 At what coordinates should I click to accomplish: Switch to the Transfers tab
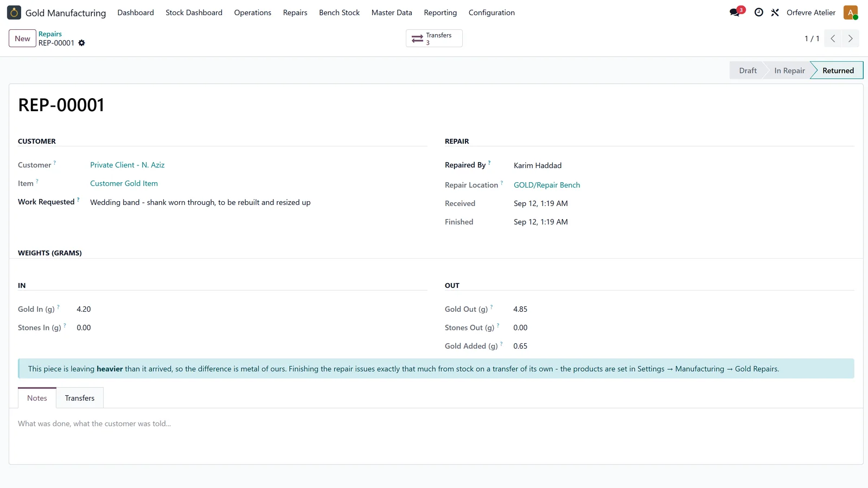point(80,398)
